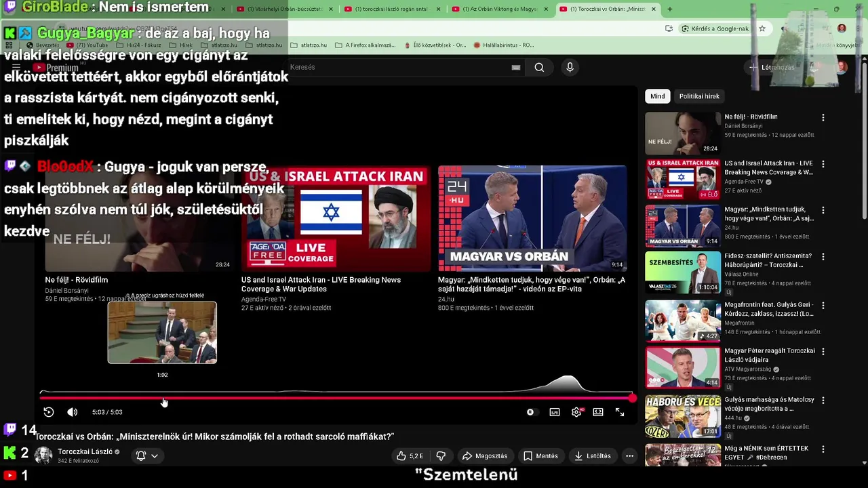Open Élő közvetítések bookmark
This screenshot has height=488, width=868.
(x=435, y=45)
